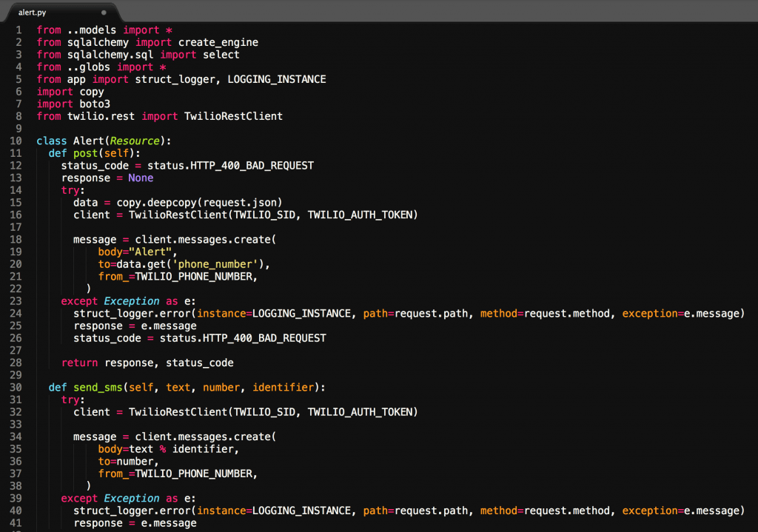
Task: Select the word create_engine on line 2
Action: (218, 42)
